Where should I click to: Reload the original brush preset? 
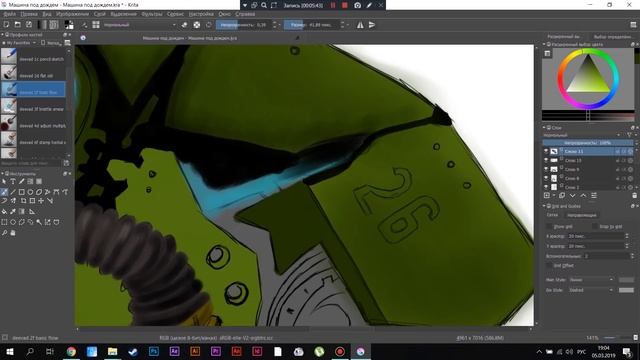(209, 25)
